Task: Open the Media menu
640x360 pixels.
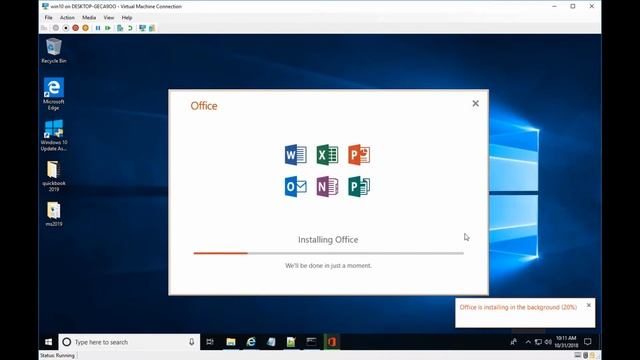Action: click(89, 18)
